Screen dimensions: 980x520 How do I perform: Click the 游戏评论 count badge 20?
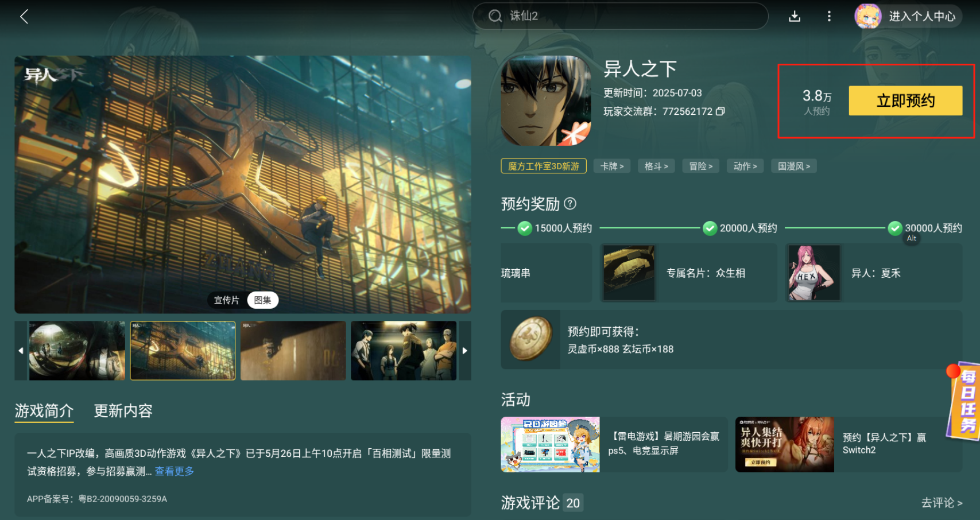click(573, 503)
